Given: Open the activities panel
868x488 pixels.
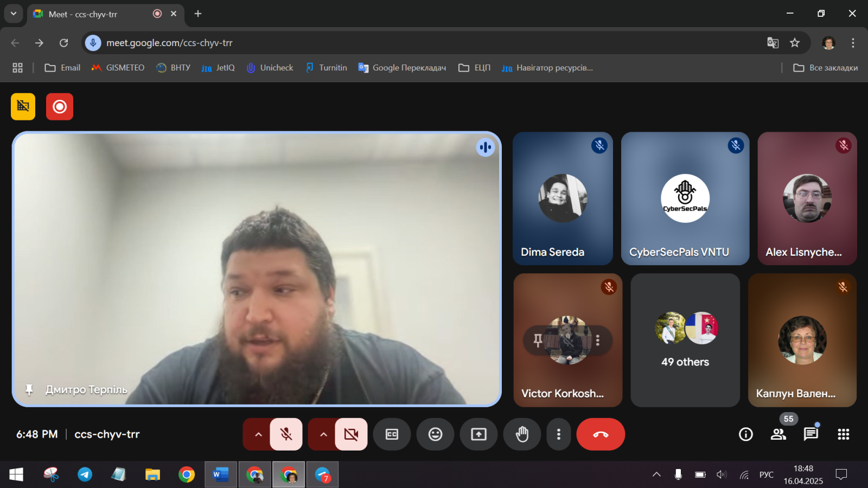Looking at the screenshot, I should tap(844, 434).
